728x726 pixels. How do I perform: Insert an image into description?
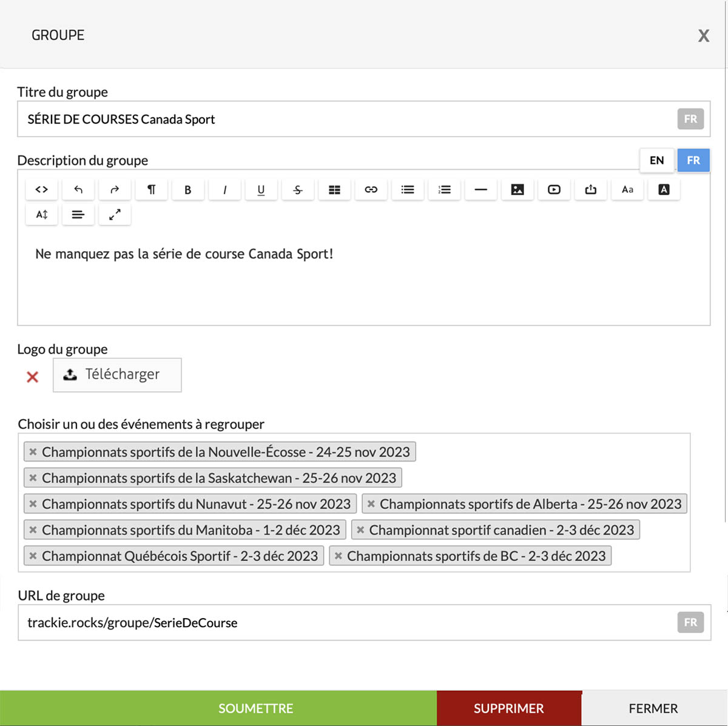(517, 190)
